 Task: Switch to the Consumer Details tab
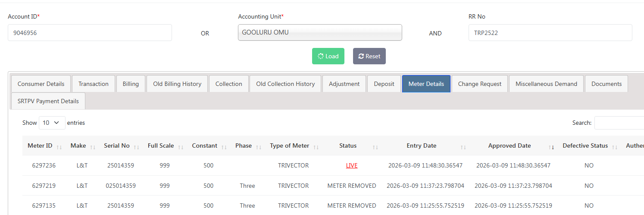point(41,84)
